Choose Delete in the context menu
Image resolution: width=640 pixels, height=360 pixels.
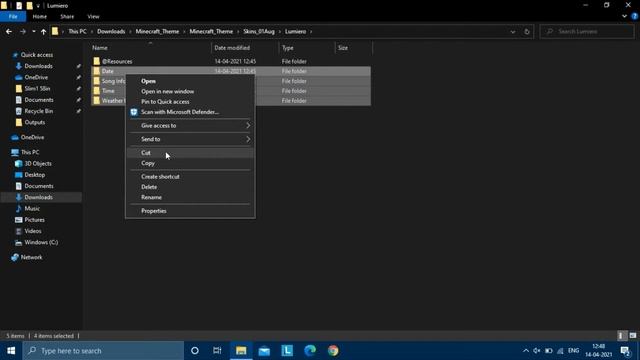click(x=190, y=187)
